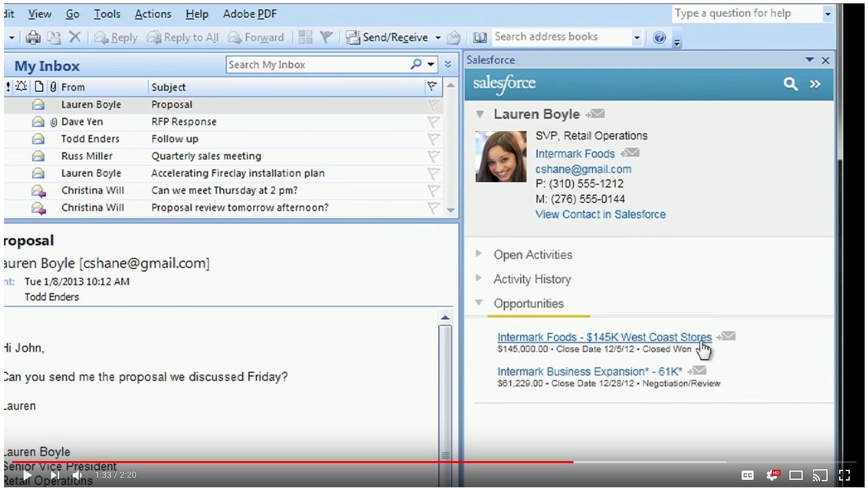Click the blue Help question mark icon
868x492 pixels.
pyautogui.click(x=660, y=38)
